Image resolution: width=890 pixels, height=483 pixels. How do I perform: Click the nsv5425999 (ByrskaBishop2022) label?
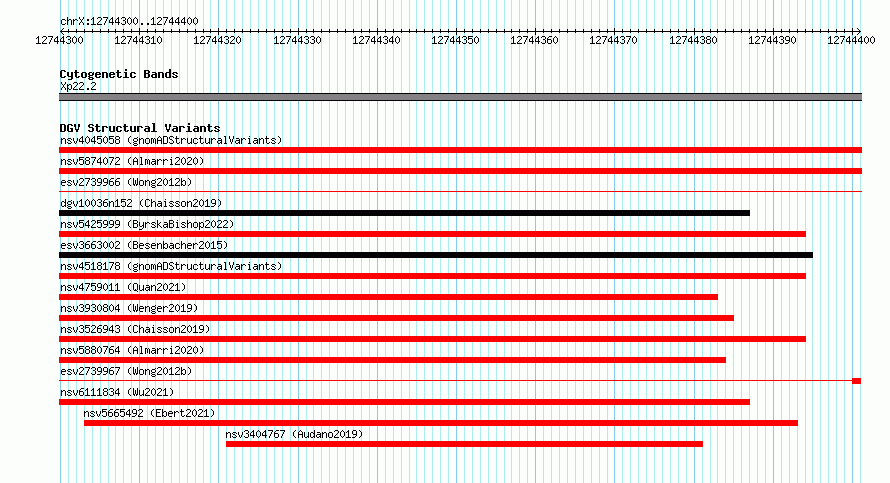(147, 224)
